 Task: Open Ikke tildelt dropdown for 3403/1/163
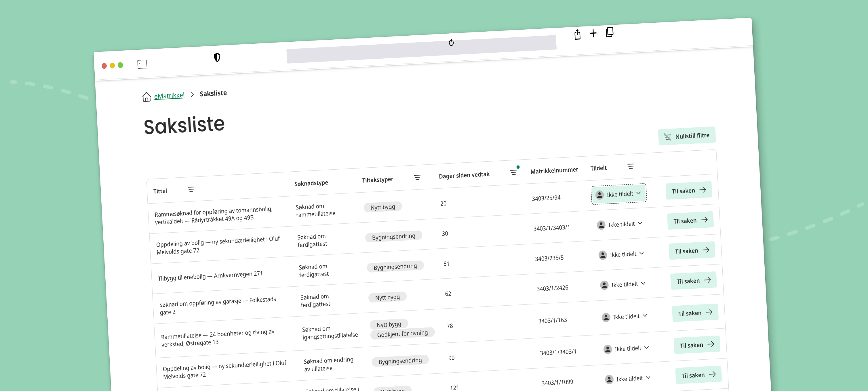click(625, 317)
